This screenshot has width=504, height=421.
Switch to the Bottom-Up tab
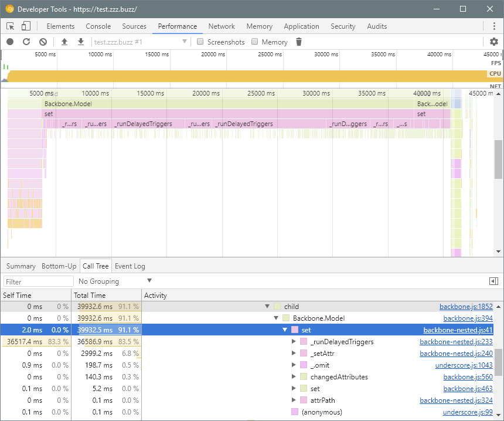tap(59, 266)
